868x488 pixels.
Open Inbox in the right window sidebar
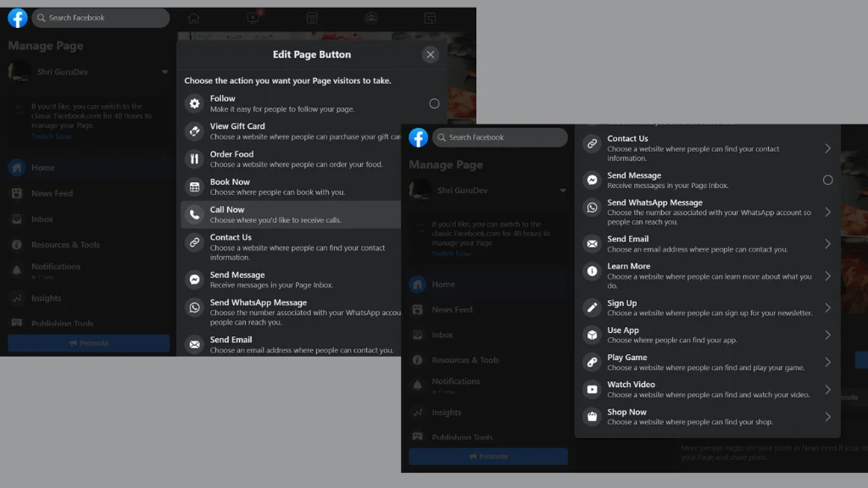[488, 335]
